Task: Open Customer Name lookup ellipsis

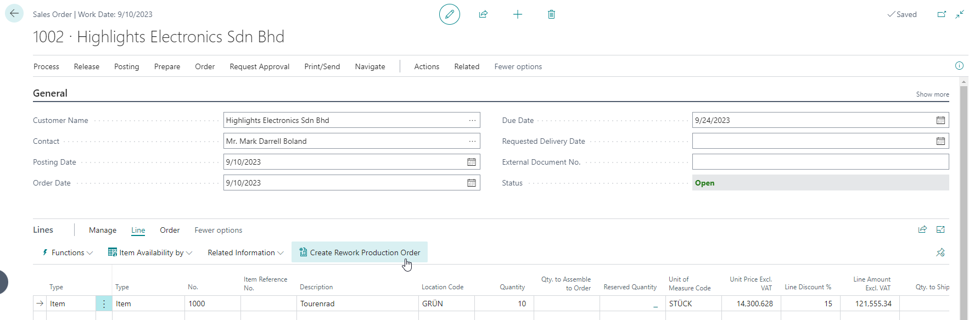Action: click(x=472, y=120)
